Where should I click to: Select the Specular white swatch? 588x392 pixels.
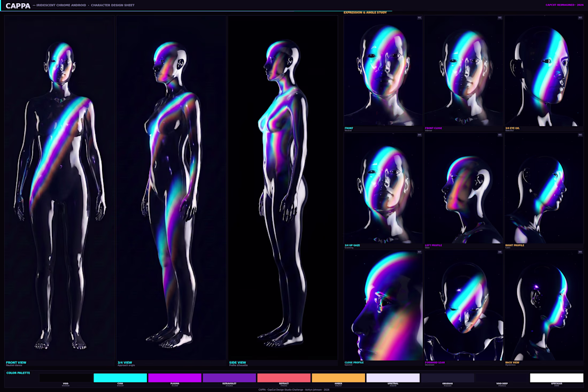(556, 378)
